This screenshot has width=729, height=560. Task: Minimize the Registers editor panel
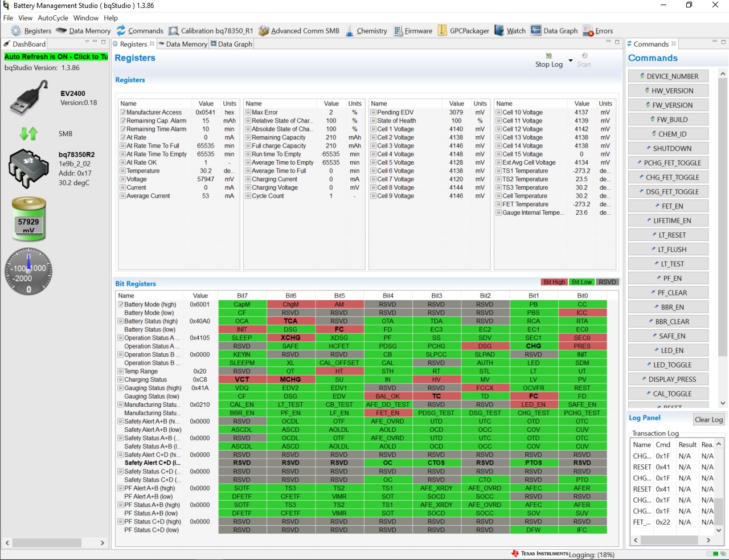click(608, 42)
